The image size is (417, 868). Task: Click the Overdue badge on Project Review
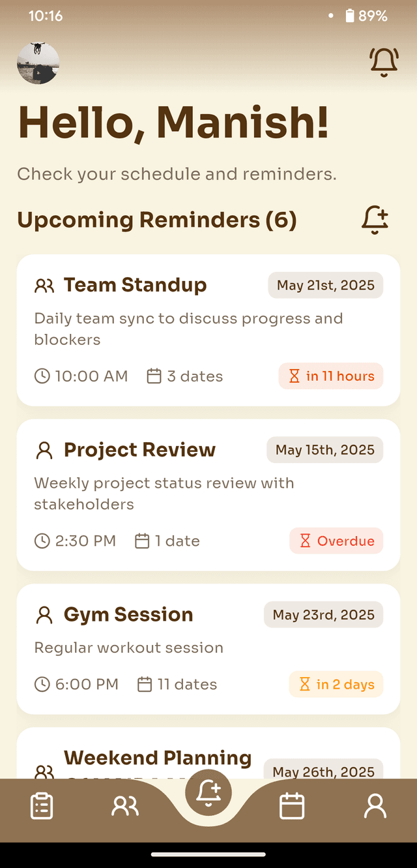coord(336,541)
